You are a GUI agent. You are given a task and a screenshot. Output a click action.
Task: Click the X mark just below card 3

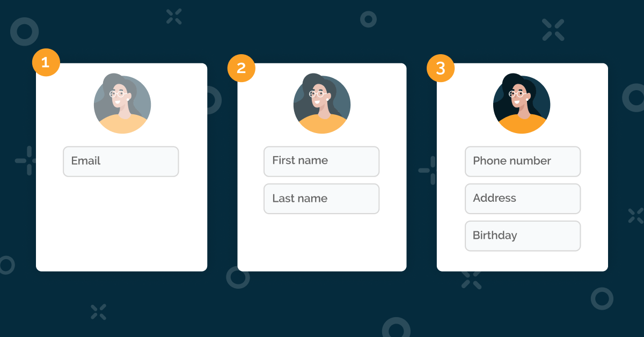[x=472, y=279]
